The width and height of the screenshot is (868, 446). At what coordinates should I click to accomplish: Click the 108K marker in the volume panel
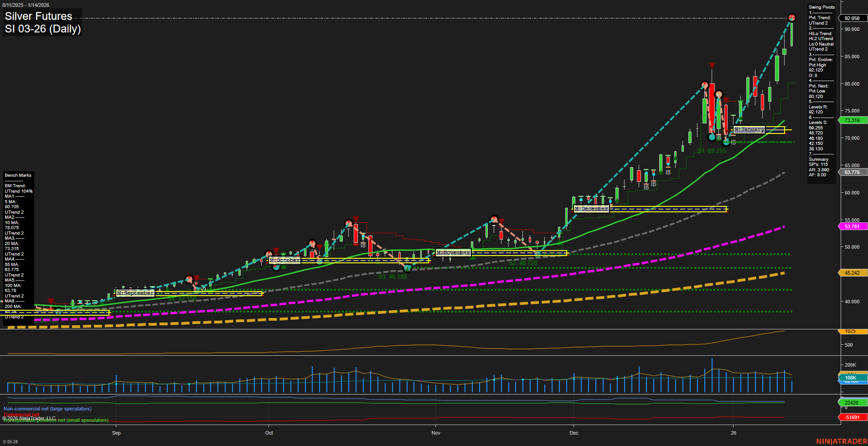(x=851, y=378)
